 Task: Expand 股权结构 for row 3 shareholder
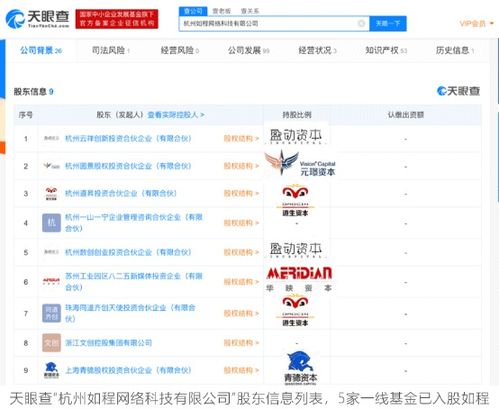point(241,193)
